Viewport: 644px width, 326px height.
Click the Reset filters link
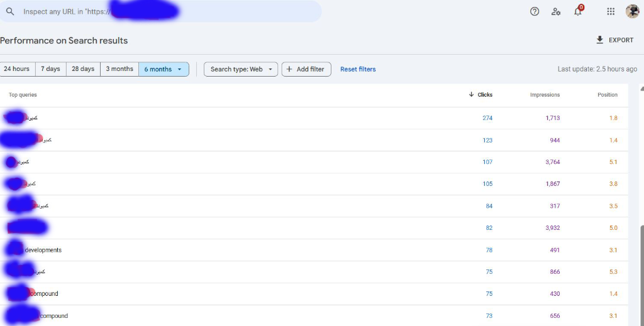click(358, 69)
